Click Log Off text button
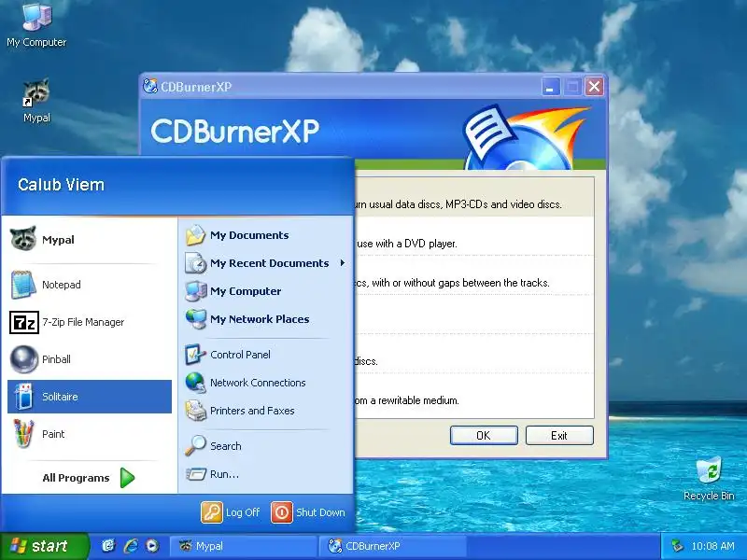747x560 pixels. coord(243,512)
